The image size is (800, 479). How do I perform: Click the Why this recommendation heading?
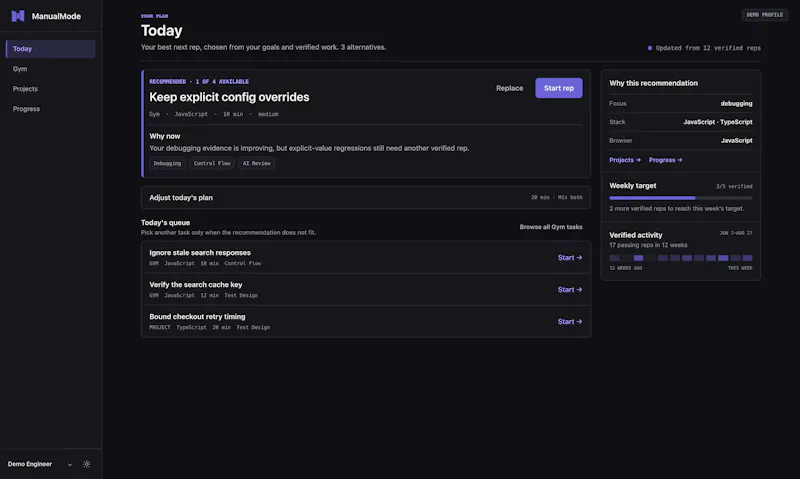(654, 83)
